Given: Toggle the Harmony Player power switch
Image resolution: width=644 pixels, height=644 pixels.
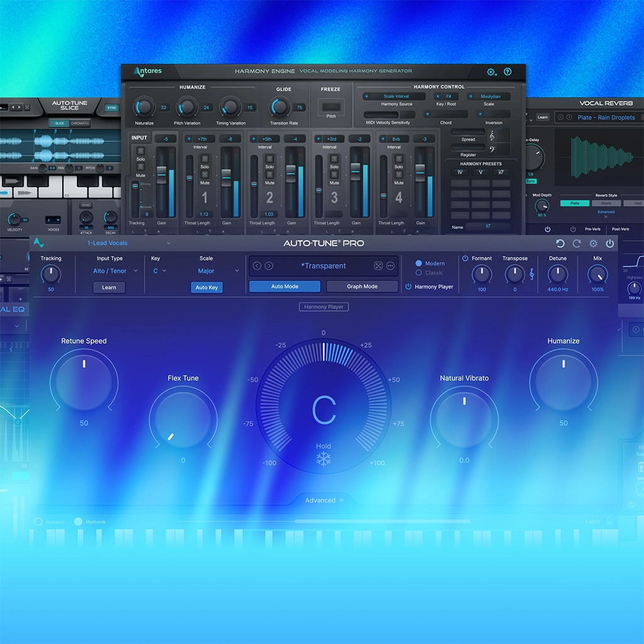Looking at the screenshot, I should tap(408, 287).
